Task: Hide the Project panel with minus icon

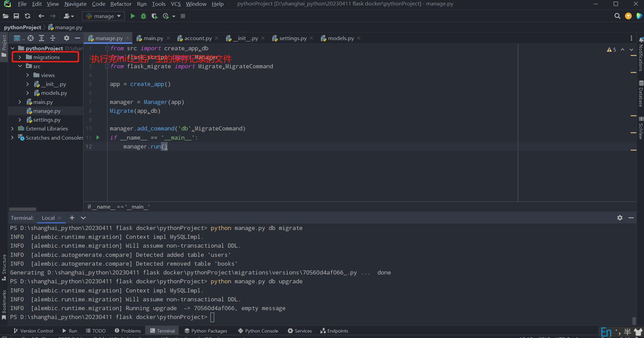Action: pyautogui.click(x=78, y=38)
